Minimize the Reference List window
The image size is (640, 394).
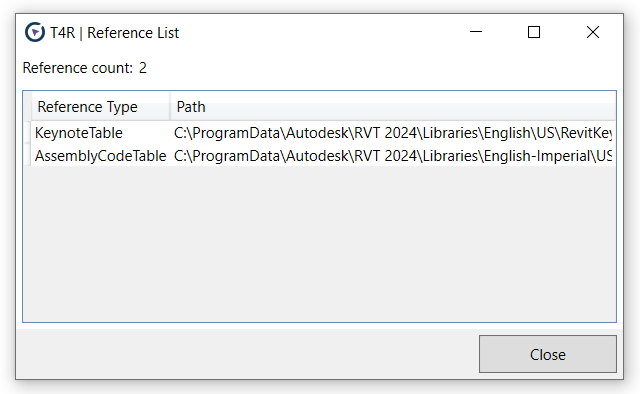point(476,32)
